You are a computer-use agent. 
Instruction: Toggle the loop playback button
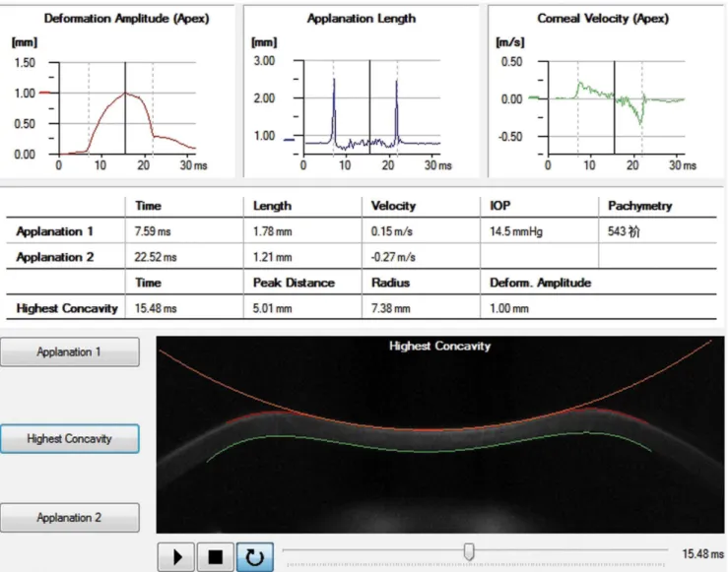point(255,556)
